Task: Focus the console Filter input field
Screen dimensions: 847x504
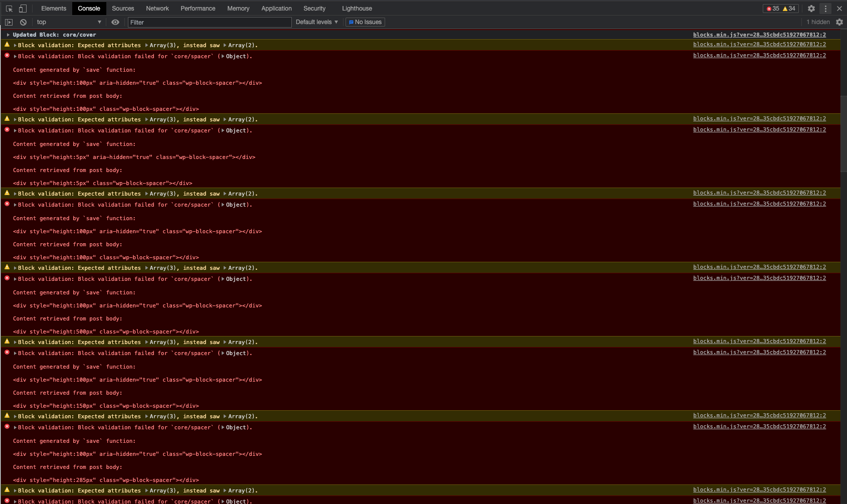Action: 210,22
